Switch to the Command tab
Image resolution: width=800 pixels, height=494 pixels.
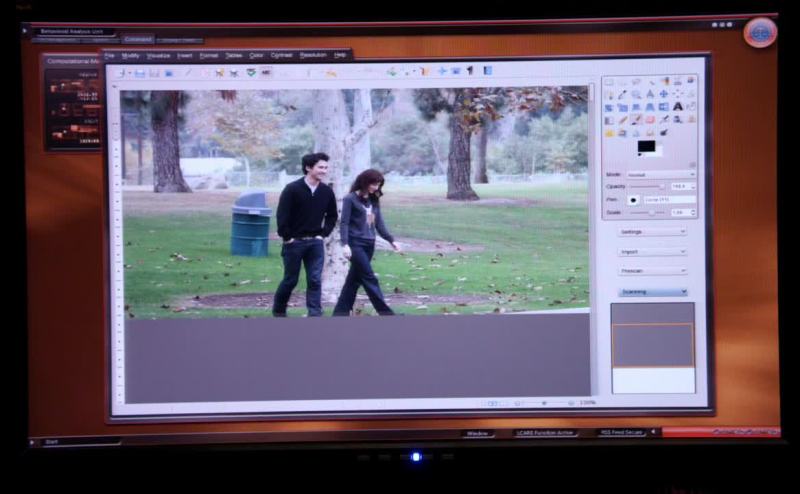coord(138,39)
